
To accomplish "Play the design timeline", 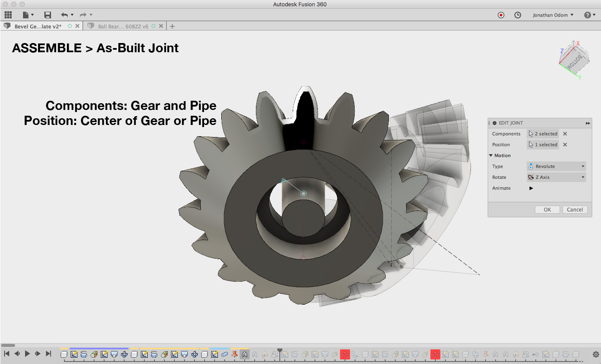I will click(x=28, y=354).
